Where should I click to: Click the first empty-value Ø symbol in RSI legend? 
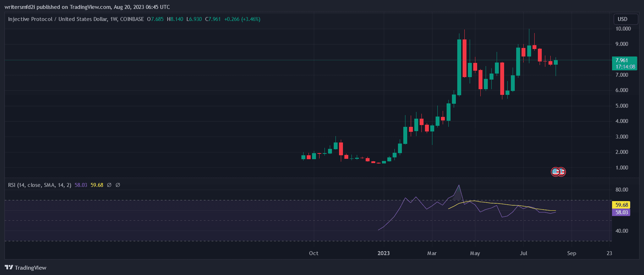pos(109,185)
